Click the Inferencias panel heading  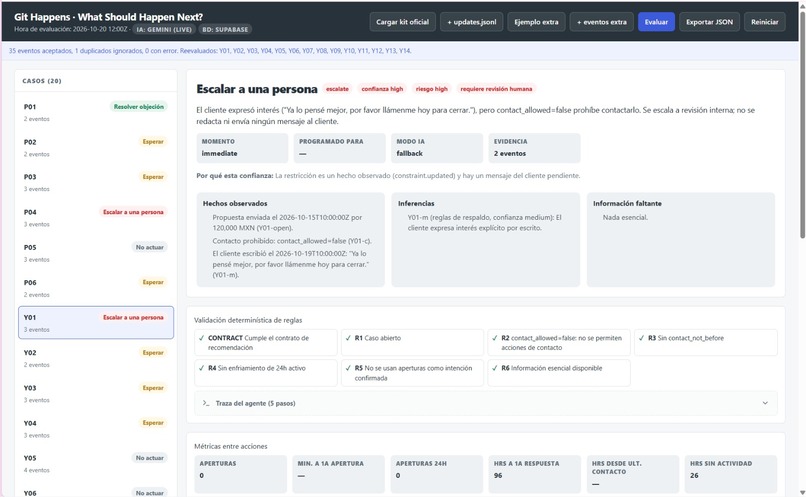(416, 204)
